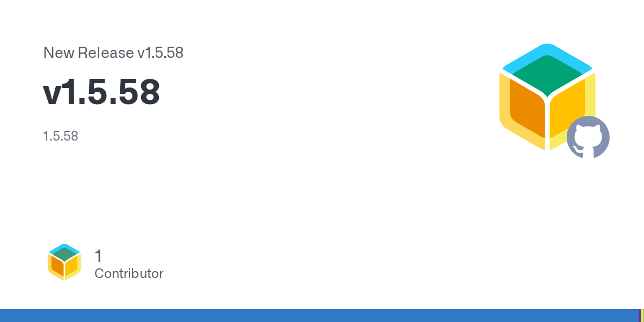Viewport: 644px width, 322px height.
Task: Click the "New Release v1.5.58" subtitle text
Action: (x=113, y=53)
